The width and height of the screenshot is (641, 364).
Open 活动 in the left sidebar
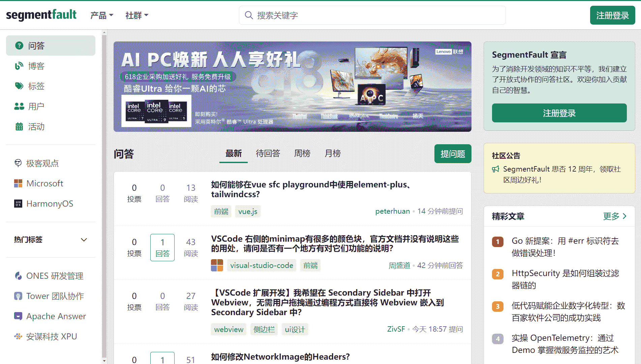51,126
